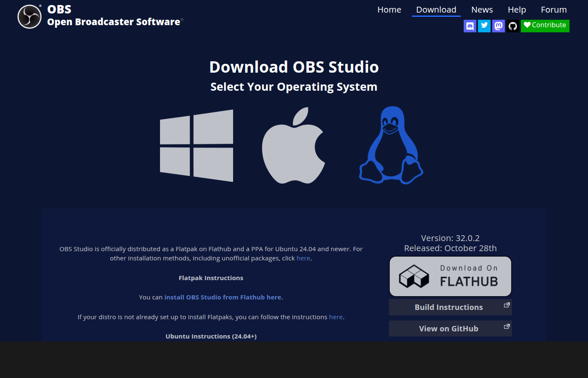Click the 'Version: 32.0.2' text
588x378 pixels.
pos(450,238)
